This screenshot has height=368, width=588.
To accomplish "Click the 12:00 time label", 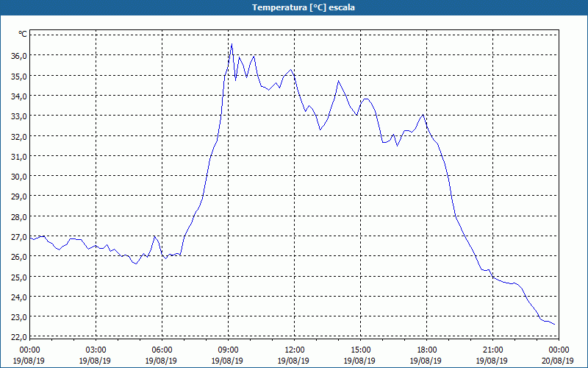I will (295, 350).
